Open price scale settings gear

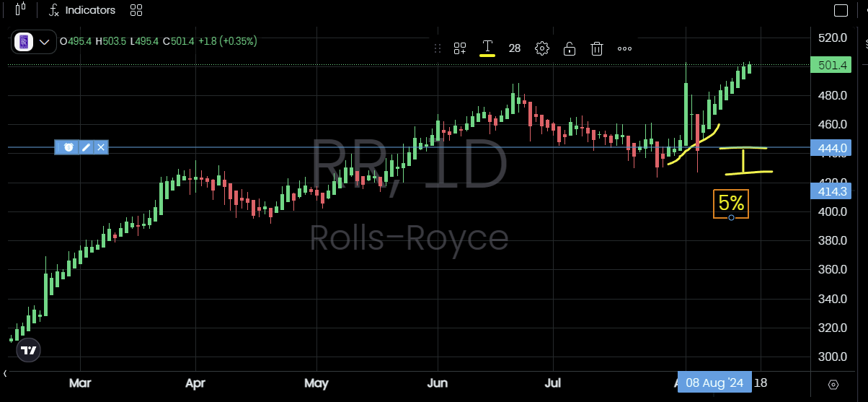point(833,384)
